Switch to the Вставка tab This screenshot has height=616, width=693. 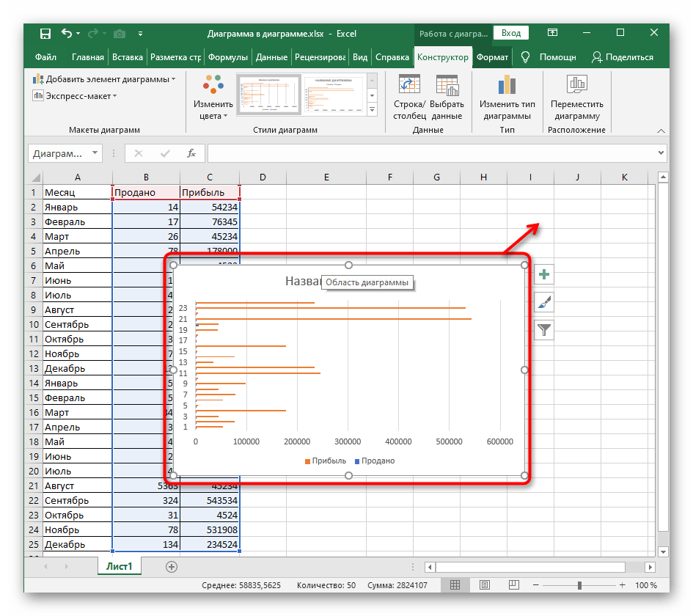pyautogui.click(x=128, y=57)
